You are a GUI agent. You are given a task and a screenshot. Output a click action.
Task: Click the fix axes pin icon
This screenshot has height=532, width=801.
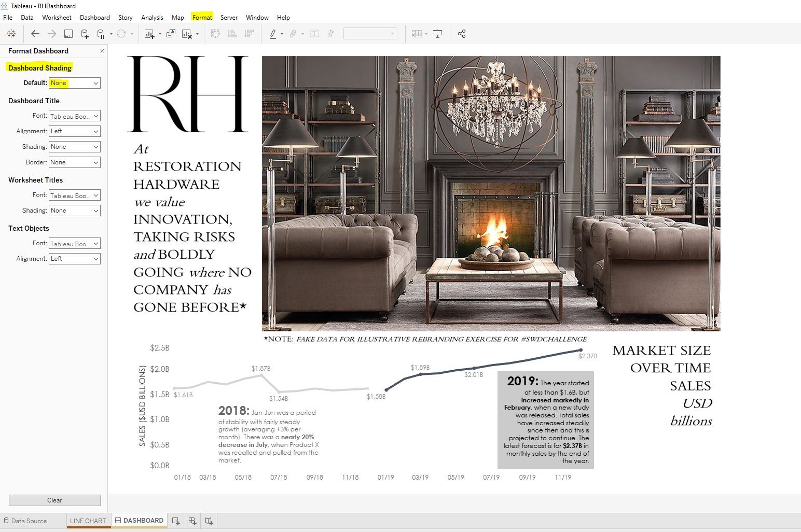click(x=330, y=34)
